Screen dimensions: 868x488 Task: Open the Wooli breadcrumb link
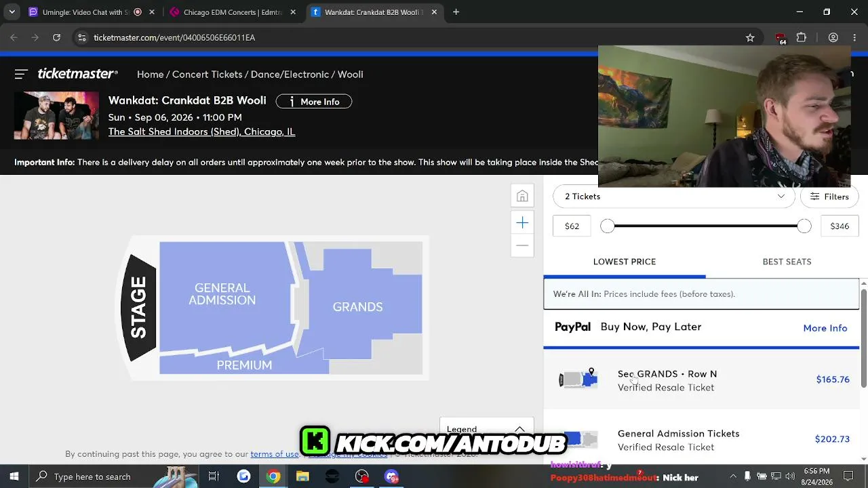351,75
